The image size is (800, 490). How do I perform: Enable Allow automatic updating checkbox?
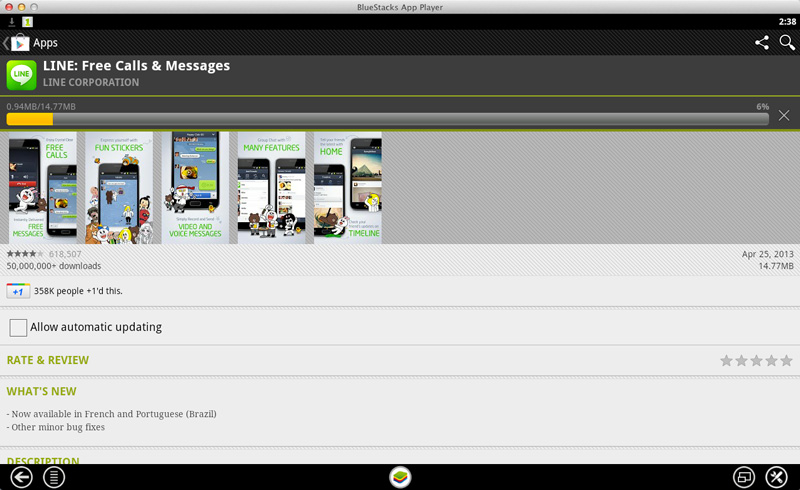[x=18, y=327]
